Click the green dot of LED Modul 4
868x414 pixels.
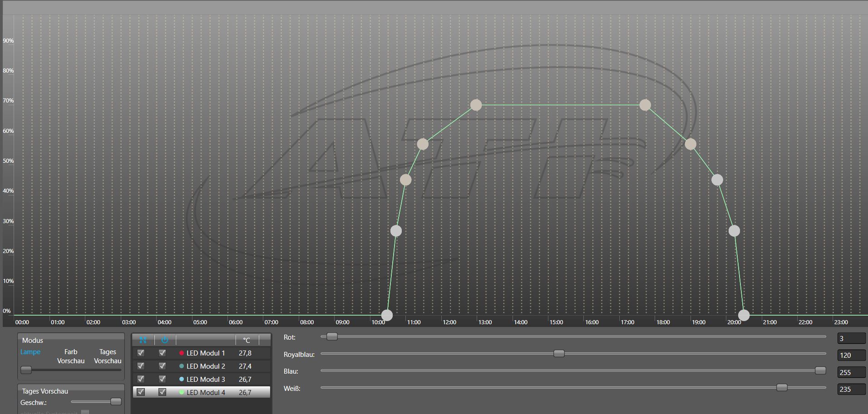182,392
